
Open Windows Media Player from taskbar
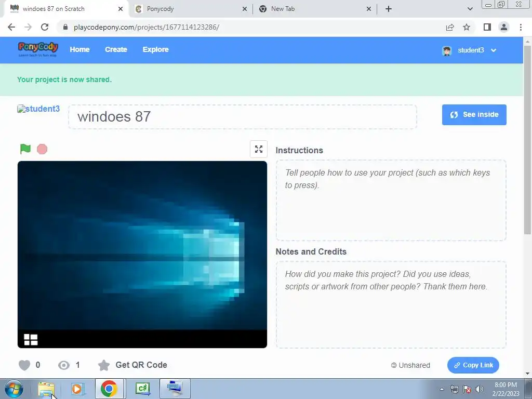pyautogui.click(x=77, y=389)
